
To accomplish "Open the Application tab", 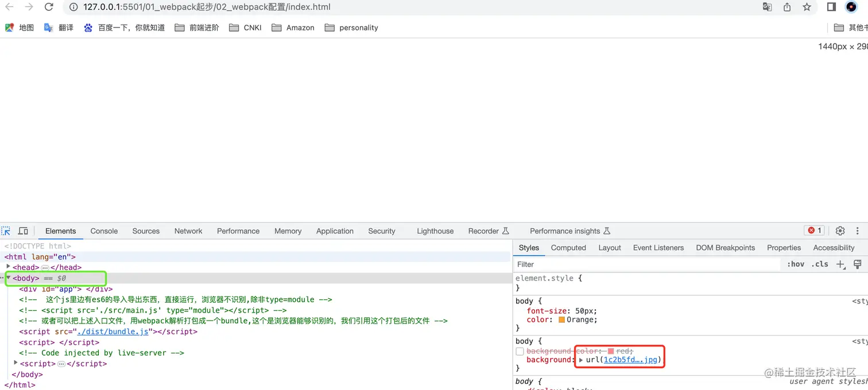I will pos(335,231).
